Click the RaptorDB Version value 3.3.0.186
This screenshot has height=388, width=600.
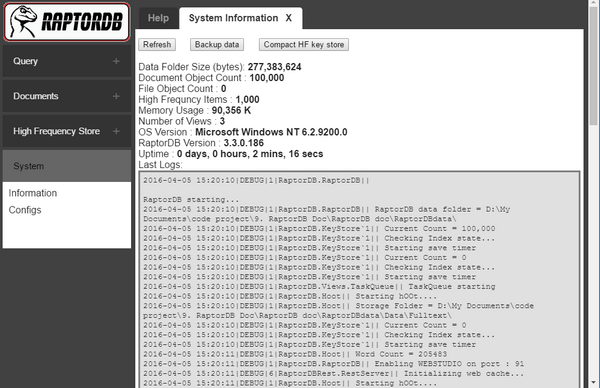click(244, 143)
